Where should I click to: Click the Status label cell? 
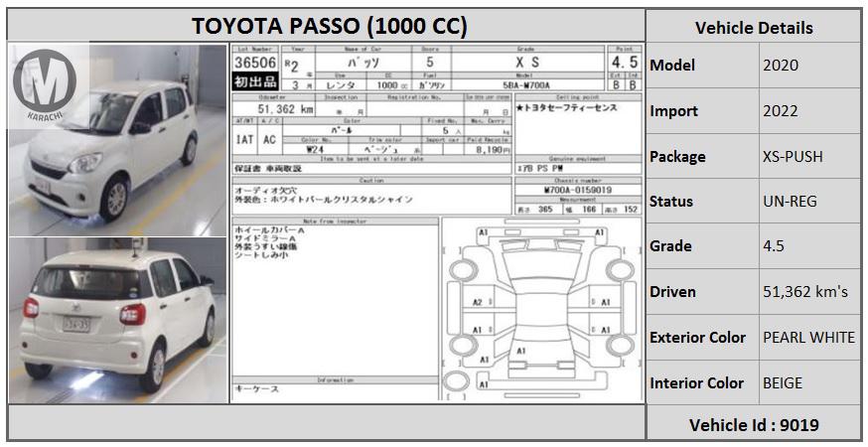pyautogui.click(x=702, y=201)
